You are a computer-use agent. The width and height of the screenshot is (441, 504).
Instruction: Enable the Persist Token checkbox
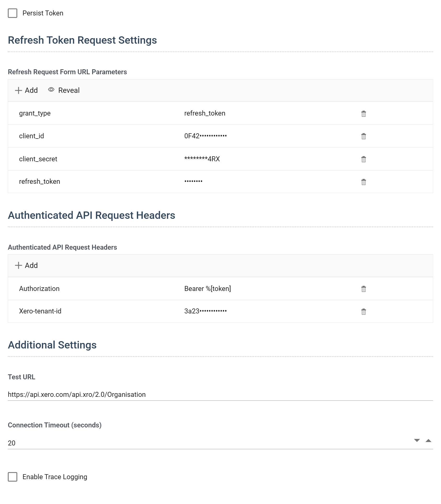(13, 13)
